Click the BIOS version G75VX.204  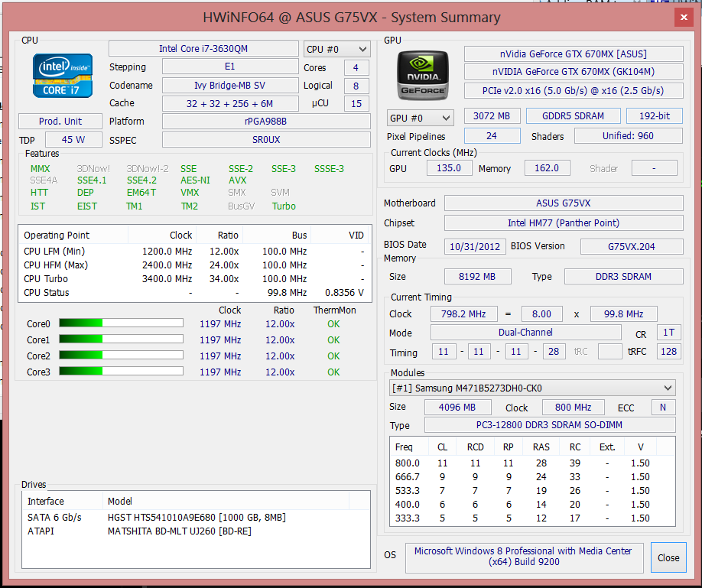[x=632, y=247]
